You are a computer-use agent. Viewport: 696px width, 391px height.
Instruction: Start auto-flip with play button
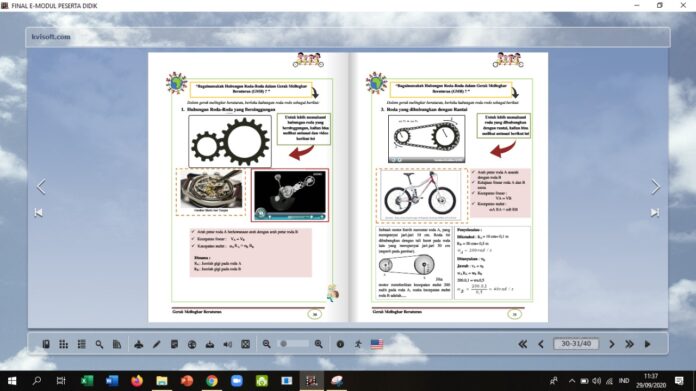pos(648,344)
